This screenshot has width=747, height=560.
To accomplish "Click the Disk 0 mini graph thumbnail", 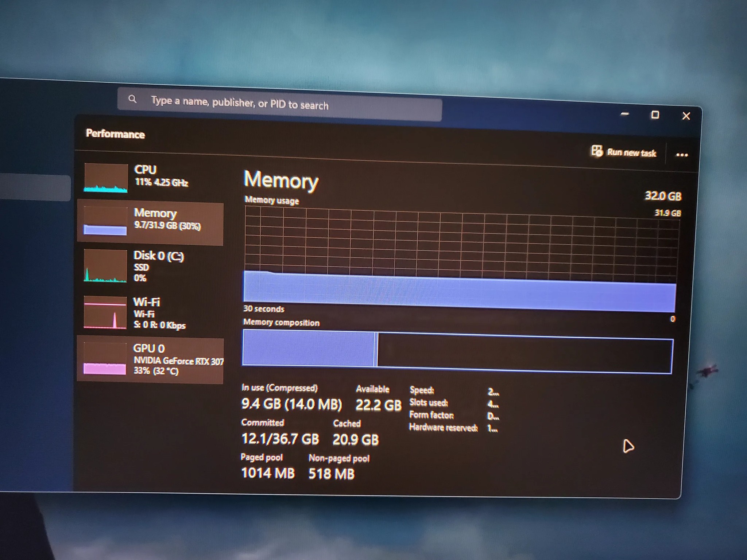I will pos(105,266).
